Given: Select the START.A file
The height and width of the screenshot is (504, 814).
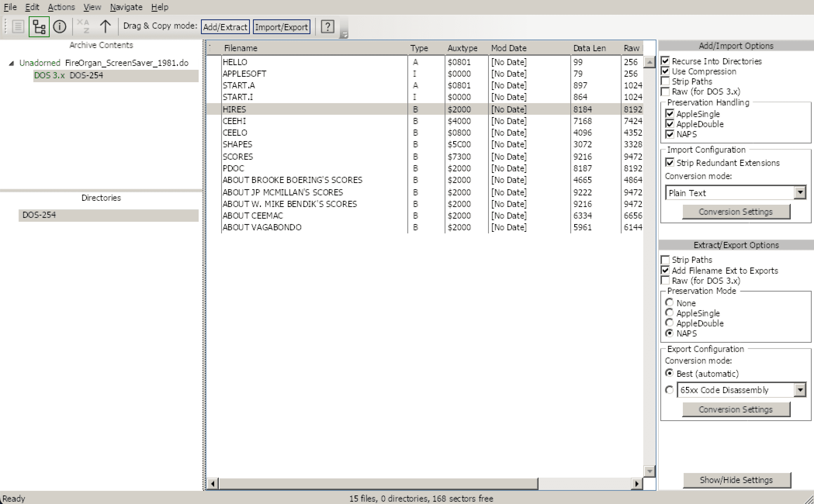Looking at the screenshot, I should point(424,85).
